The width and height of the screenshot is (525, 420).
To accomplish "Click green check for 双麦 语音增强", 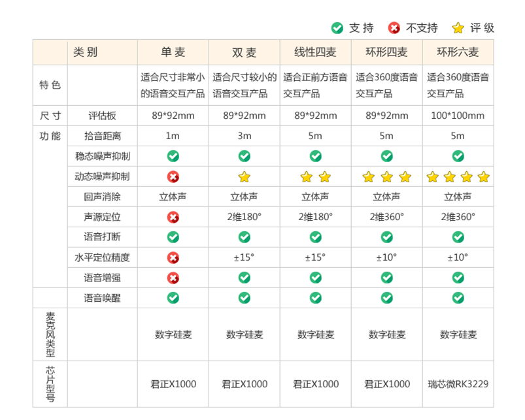I will (244, 278).
